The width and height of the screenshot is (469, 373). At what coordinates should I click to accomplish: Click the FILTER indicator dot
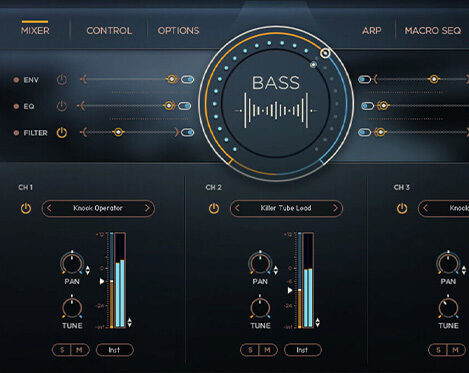click(x=16, y=133)
